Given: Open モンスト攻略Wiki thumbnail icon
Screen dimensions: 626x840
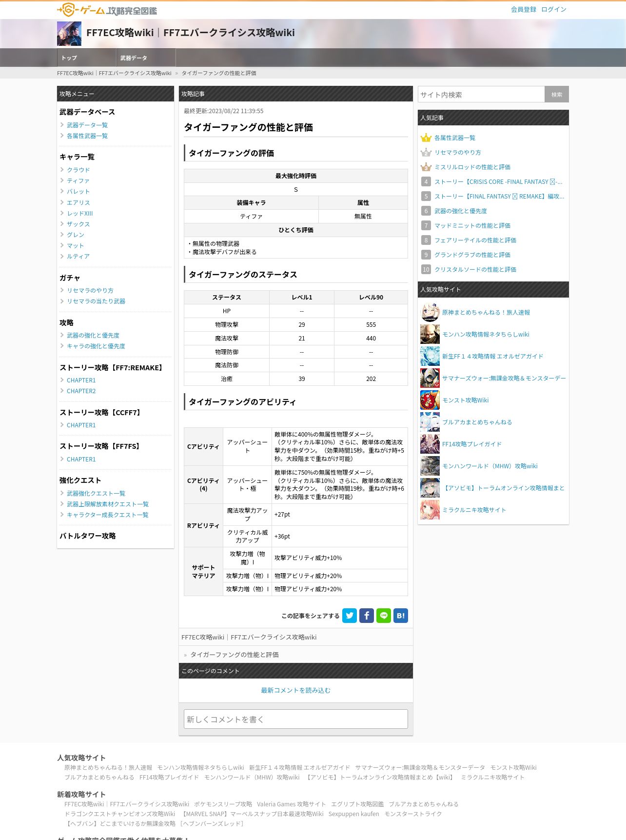Looking at the screenshot, I should (x=430, y=400).
